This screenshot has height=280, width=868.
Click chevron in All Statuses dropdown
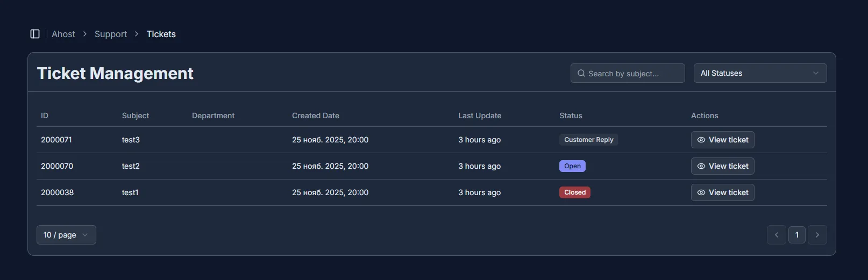pyautogui.click(x=815, y=73)
